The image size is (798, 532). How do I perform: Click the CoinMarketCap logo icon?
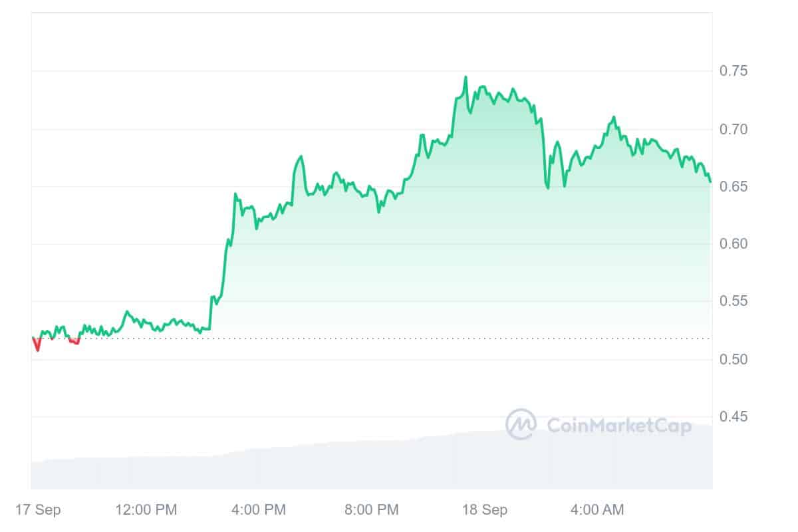521,424
